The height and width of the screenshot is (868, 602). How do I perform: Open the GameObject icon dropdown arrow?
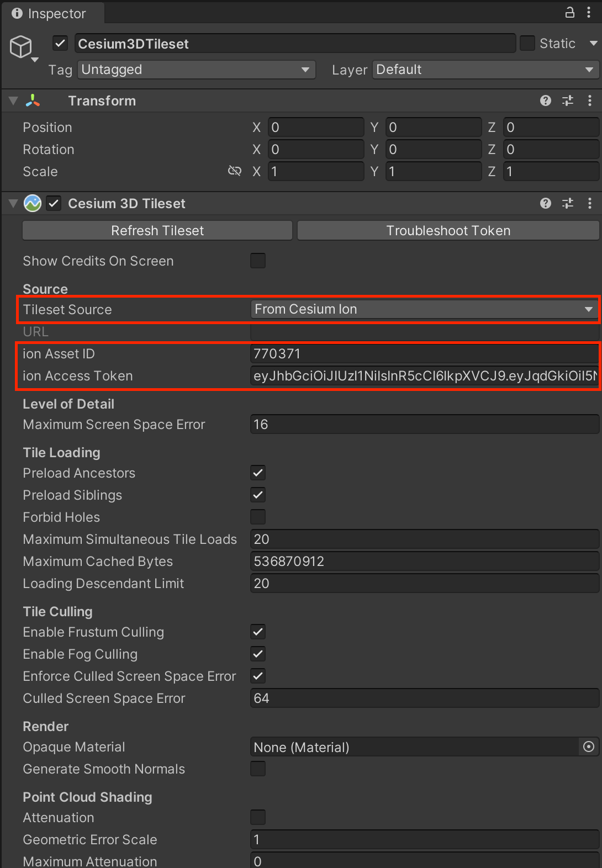tap(34, 60)
